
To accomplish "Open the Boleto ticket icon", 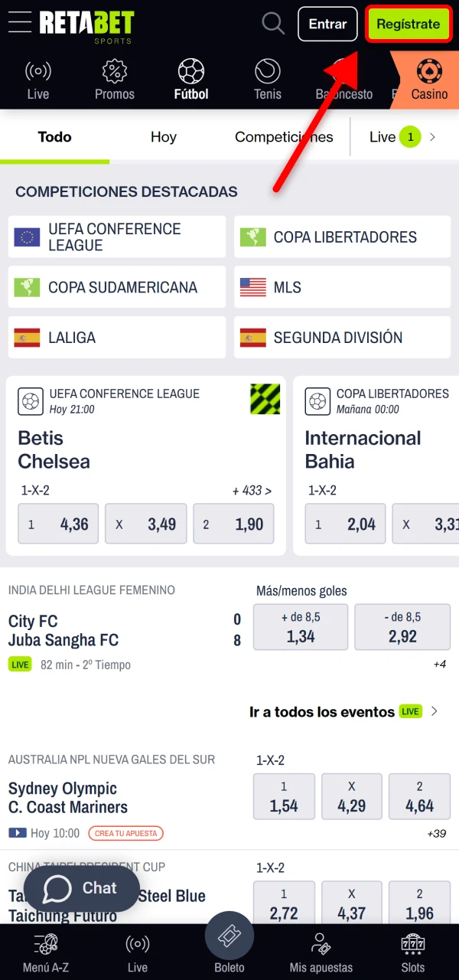I will (x=229, y=936).
